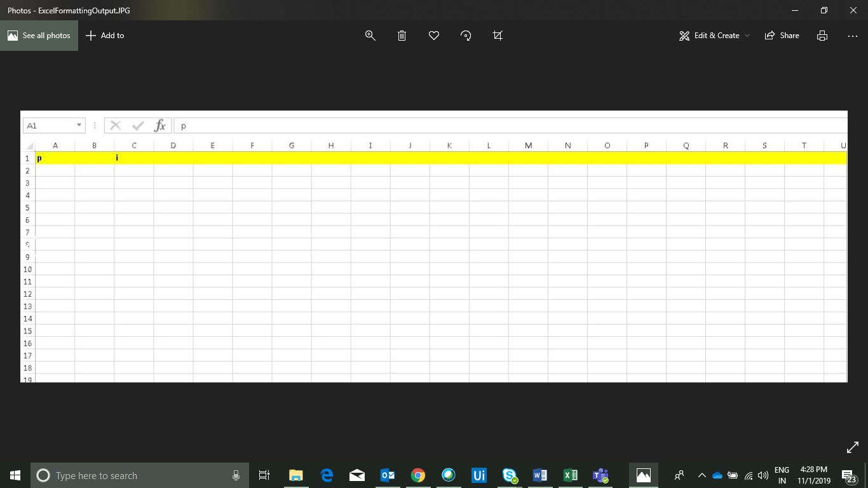Click the formula bar cancel X icon
868x488 pixels.
tap(115, 126)
